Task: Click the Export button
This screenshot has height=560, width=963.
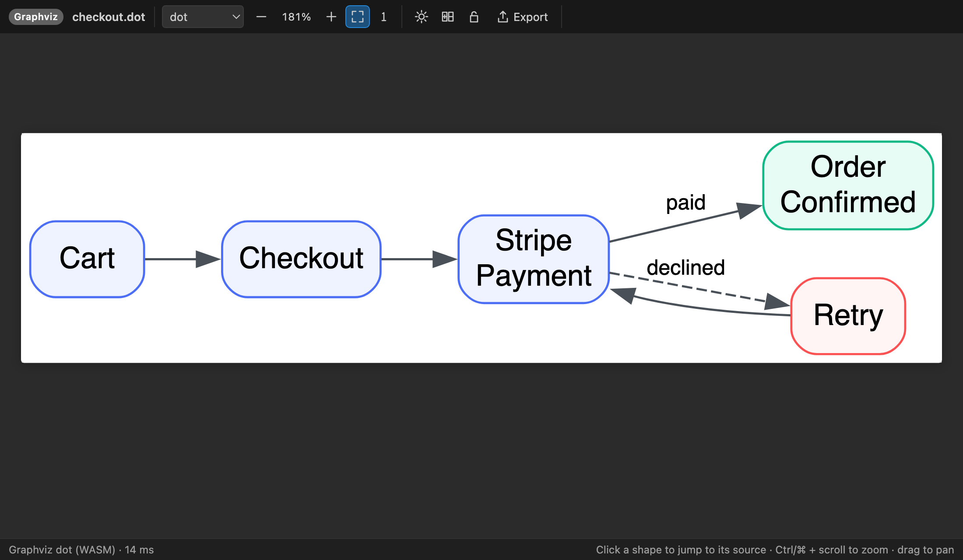Action: [x=523, y=17]
